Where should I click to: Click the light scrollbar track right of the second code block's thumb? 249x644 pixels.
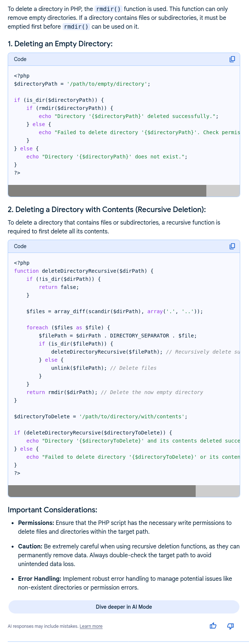coord(217,491)
